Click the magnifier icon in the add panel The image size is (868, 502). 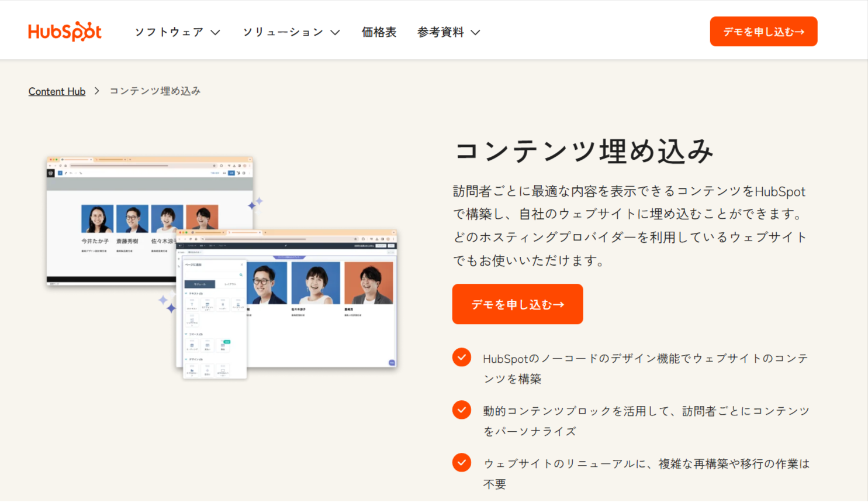pyautogui.click(x=241, y=274)
